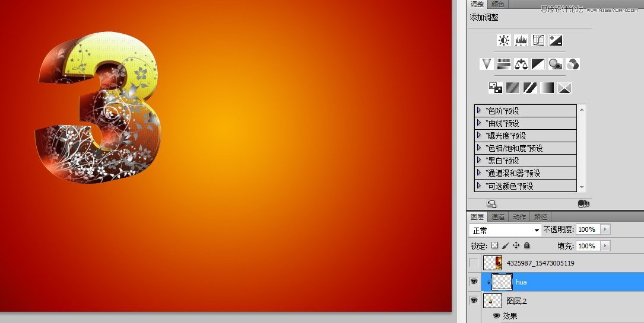Add a Curves adjustment
The image size is (644, 323).
(538, 40)
